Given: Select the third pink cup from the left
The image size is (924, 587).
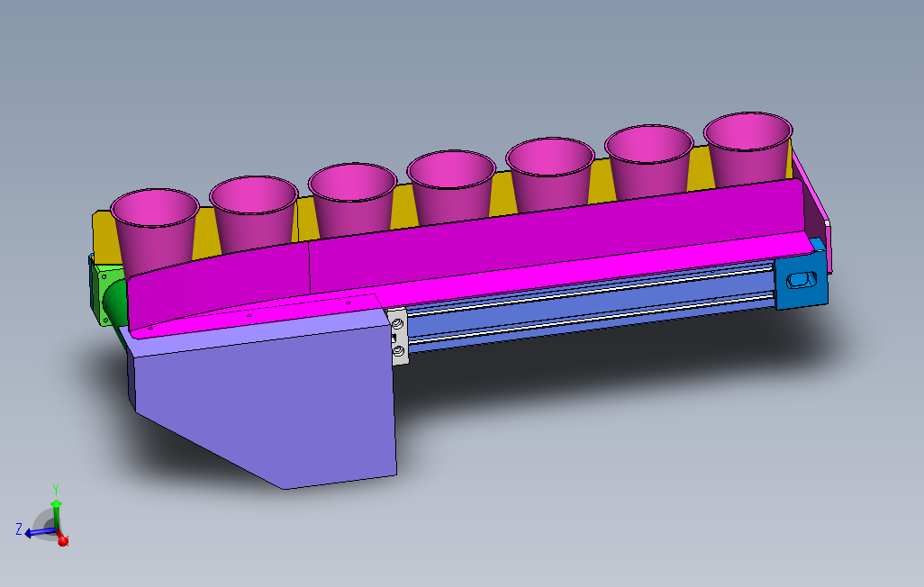Looking at the screenshot, I should coord(352,201).
